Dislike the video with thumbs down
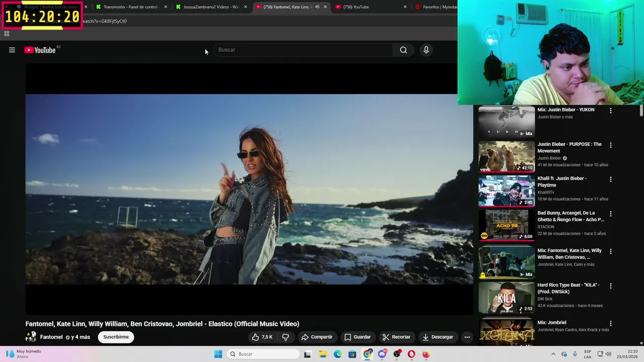This screenshot has width=644, height=362. click(285, 337)
